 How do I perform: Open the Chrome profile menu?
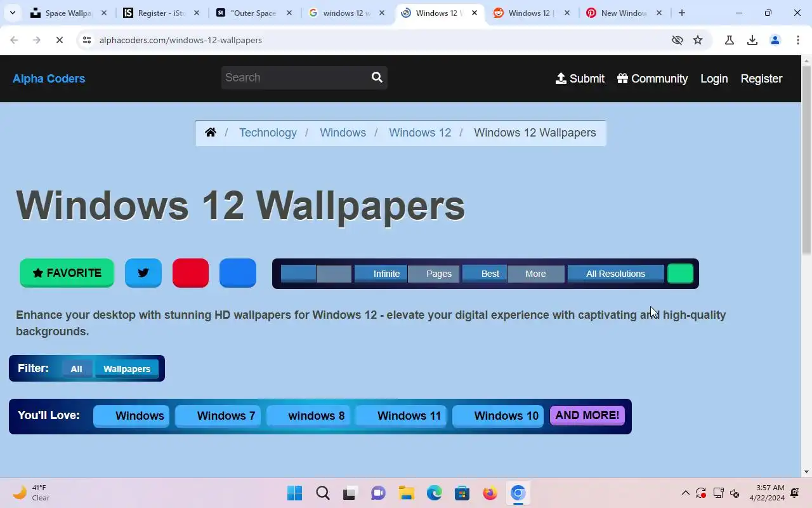(775, 40)
